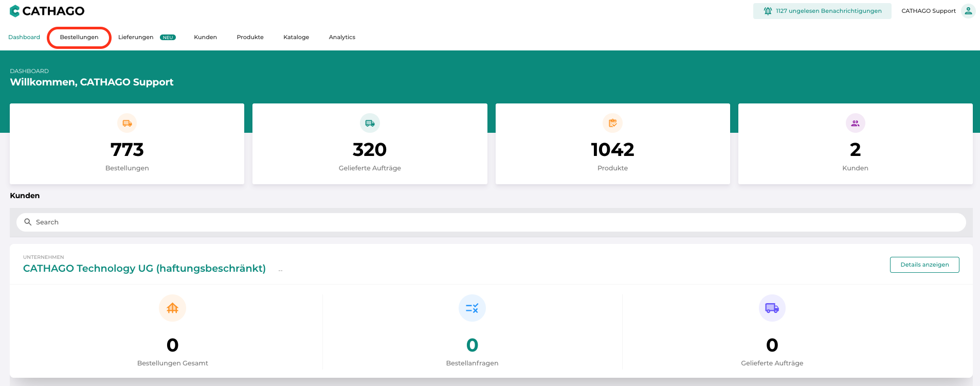Click the warehouse Bestellungen Gesamt icon

(x=172, y=308)
